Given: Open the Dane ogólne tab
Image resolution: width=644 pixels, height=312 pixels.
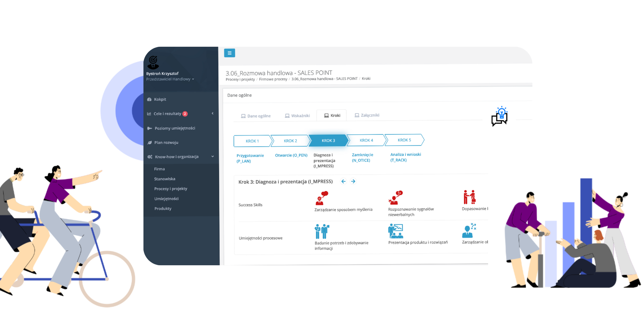Looking at the screenshot, I should [x=256, y=116].
